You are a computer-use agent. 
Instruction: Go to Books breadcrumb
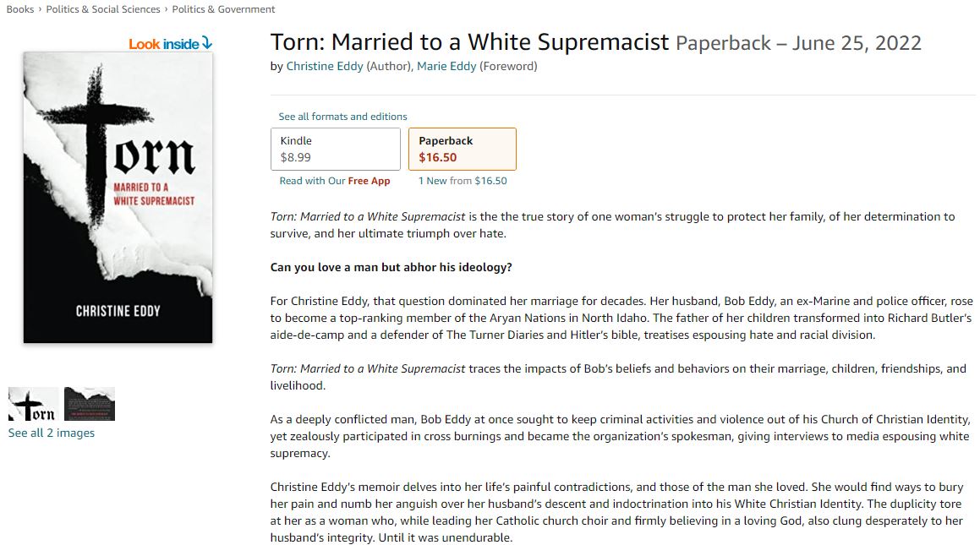click(x=19, y=9)
